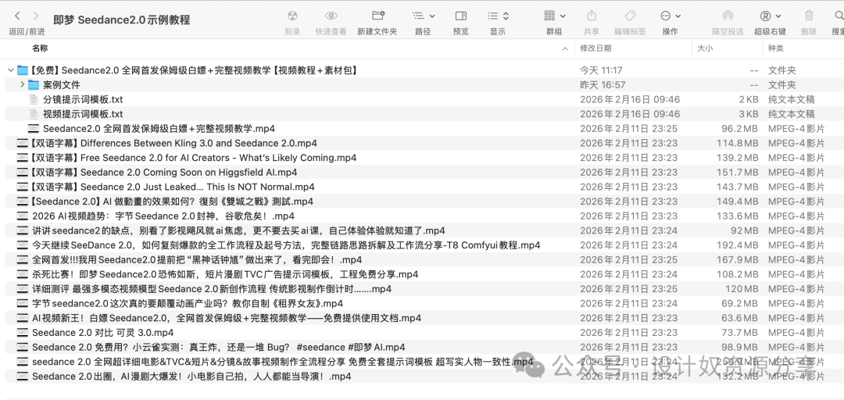Viewport: 844px width, 400px height.
Task: Click the 2 KB size cell
Action: pyautogui.click(x=748, y=99)
